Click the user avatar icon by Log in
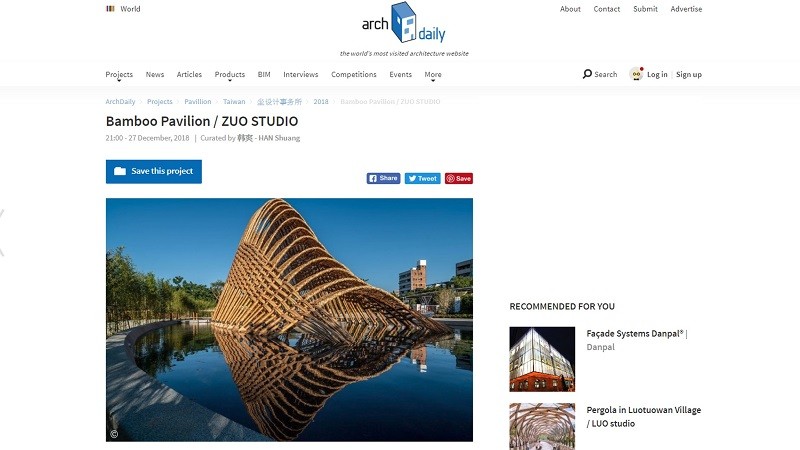Image resolution: width=800 pixels, height=450 pixels. (x=636, y=74)
